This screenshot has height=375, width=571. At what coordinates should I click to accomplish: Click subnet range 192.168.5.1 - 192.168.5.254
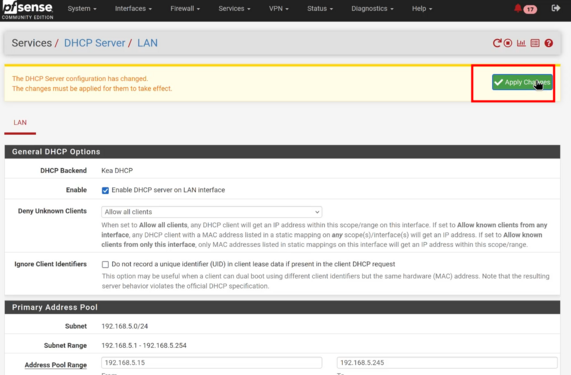coord(144,346)
